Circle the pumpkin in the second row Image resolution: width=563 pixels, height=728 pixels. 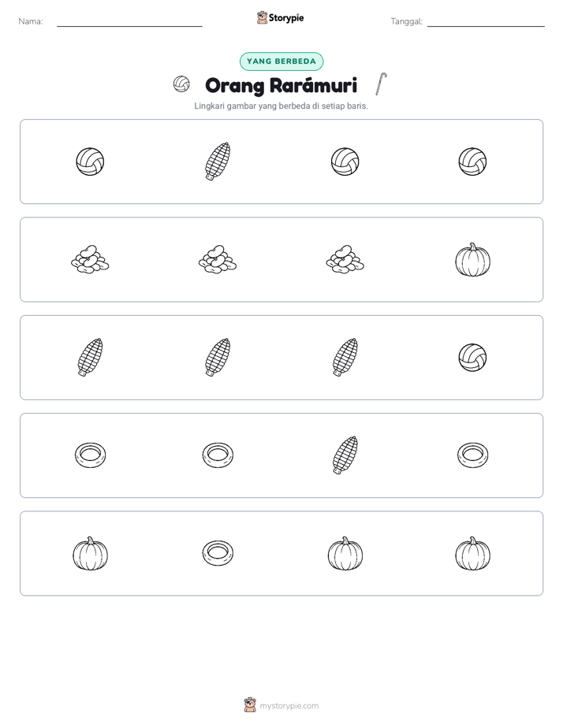pos(472,259)
